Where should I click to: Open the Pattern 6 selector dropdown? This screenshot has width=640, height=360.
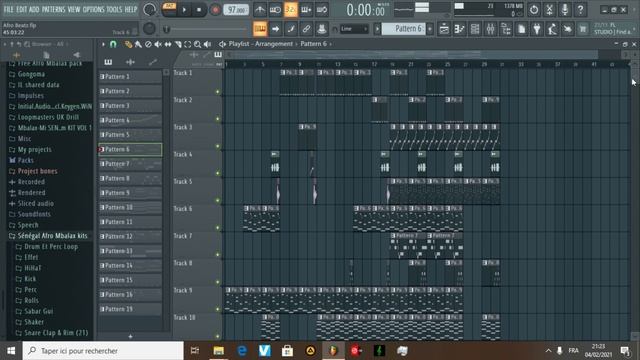pyautogui.click(x=404, y=29)
